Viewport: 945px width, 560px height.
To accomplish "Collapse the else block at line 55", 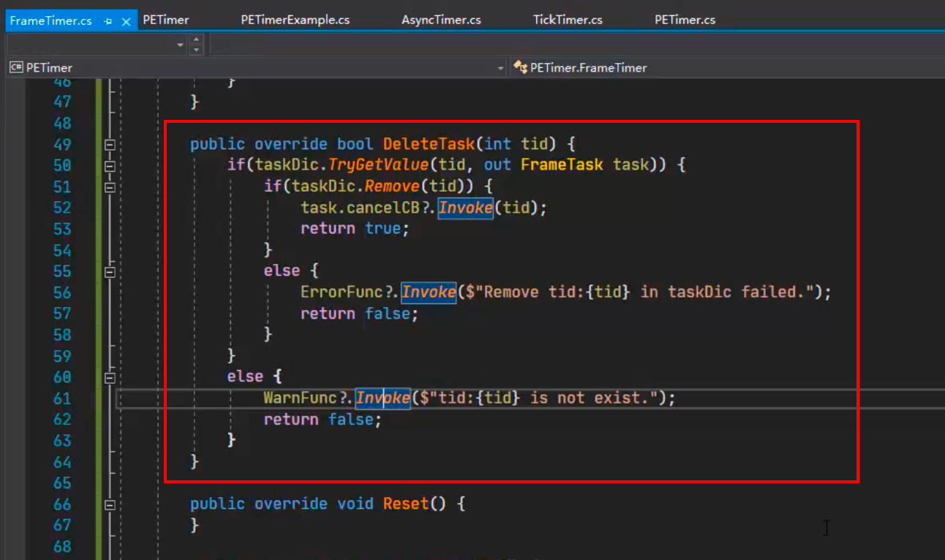I will point(110,272).
